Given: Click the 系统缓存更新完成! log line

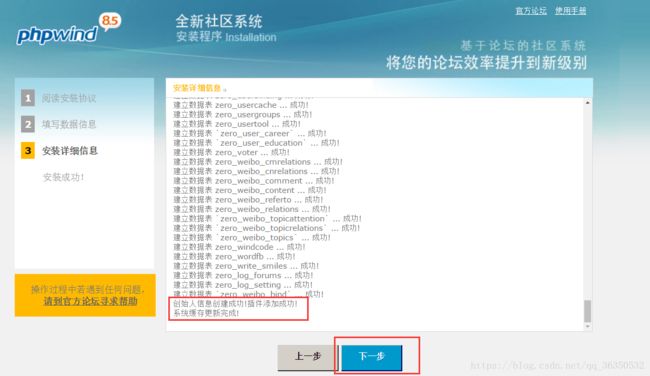Looking at the screenshot, I should click(x=206, y=313).
